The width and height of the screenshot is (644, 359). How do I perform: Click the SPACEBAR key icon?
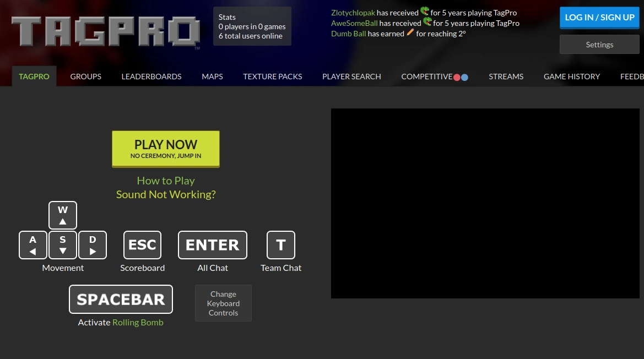tap(121, 299)
